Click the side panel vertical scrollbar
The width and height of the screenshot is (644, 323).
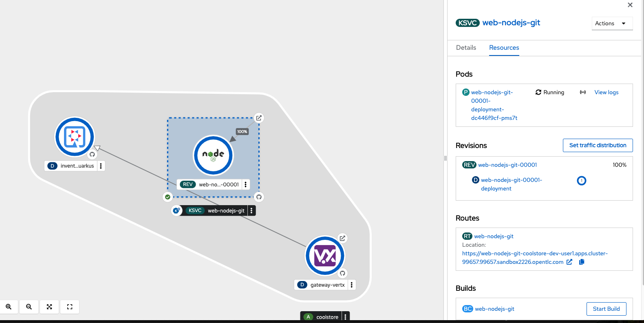[642, 143]
